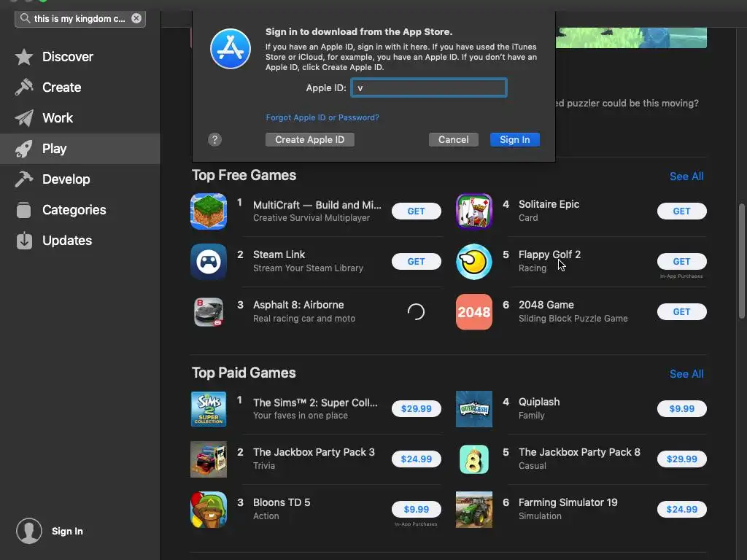Viewport: 747px width, 560px height.
Task: Open Asphalt 8: Airborne app icon
Action: (209, 312)
